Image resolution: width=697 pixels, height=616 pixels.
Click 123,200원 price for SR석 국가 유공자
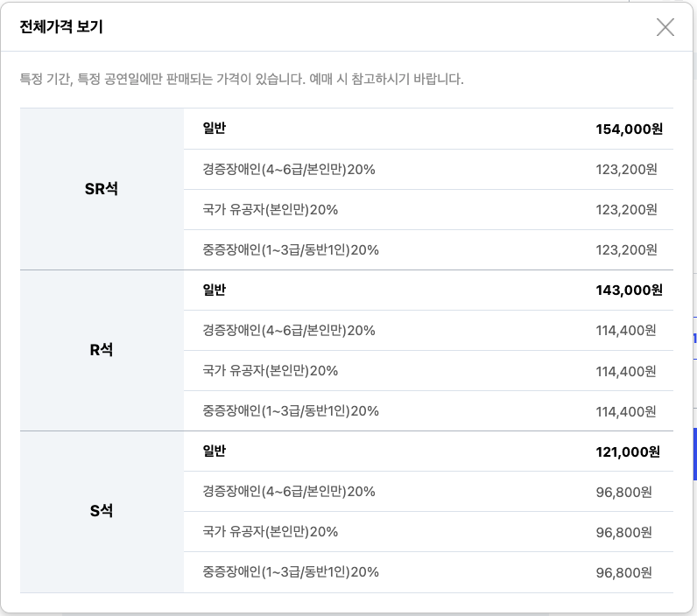[626, 210]
